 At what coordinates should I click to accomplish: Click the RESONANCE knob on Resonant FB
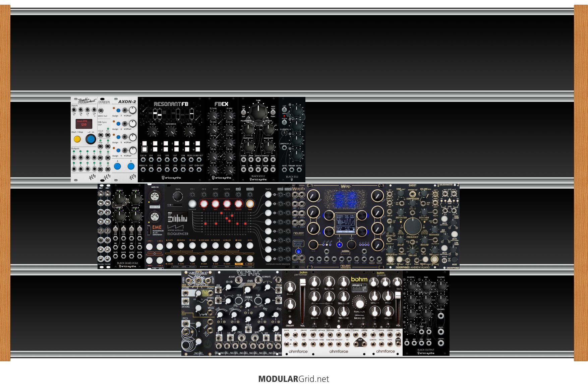tap(171, 132)
